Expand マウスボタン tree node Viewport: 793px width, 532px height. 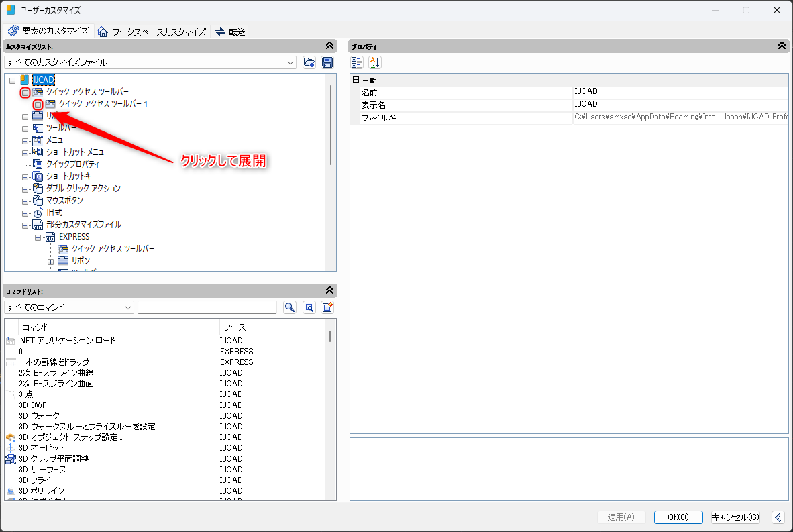pyautogui.click(x=25, y=202)
